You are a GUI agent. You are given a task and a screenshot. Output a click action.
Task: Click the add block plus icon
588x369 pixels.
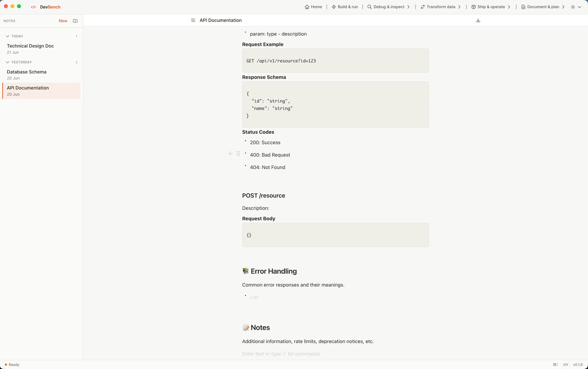tap(230, 154)
